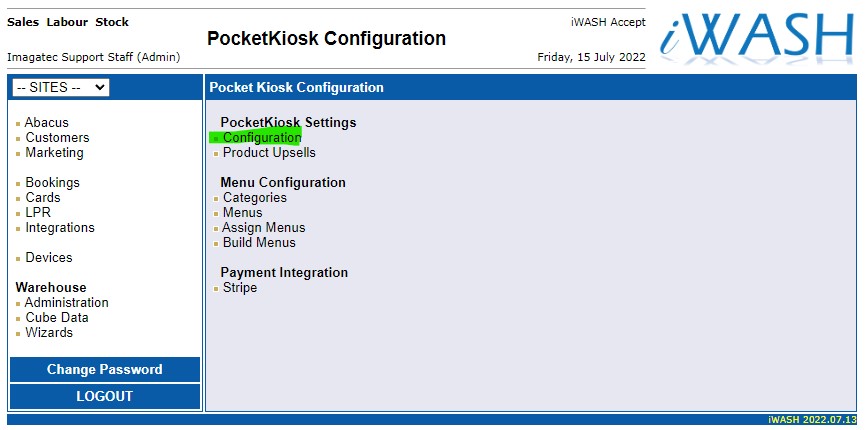Click the Change Password button
865x430 pixels.
104,370
